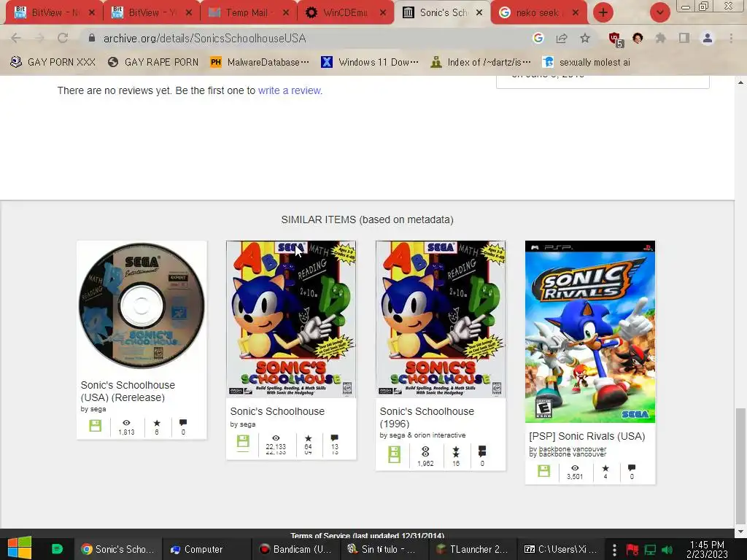Image resolution: width=747 pixels, height=560 pixels.
Task: Close the Temp Mail tab
Action: click(x=286, y=12)
